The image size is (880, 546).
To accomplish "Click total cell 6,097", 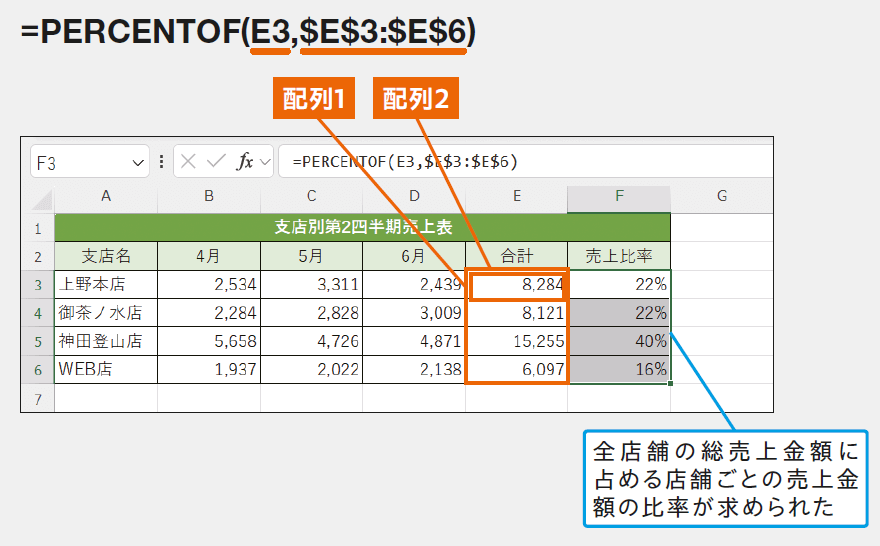I will coord(517,370).
